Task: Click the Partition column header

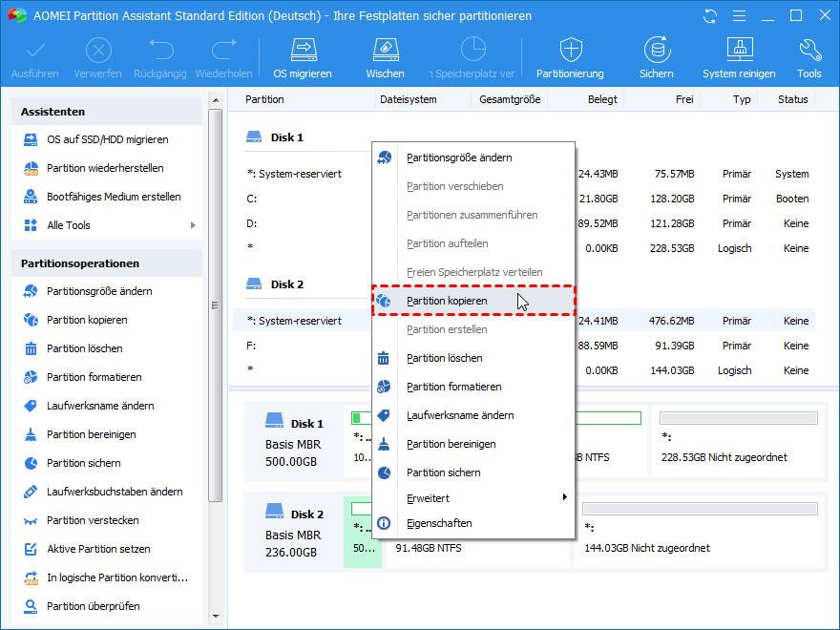Action: 264,99
